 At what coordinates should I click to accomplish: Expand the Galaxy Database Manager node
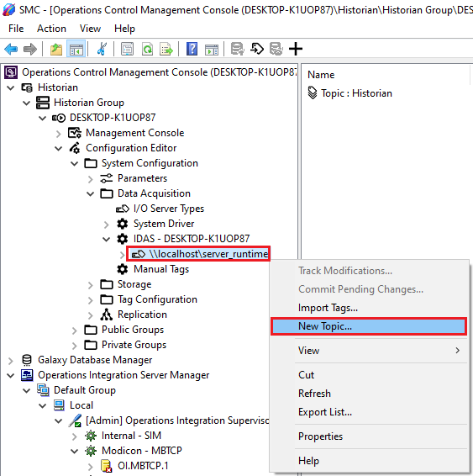[x=11, y=361]
